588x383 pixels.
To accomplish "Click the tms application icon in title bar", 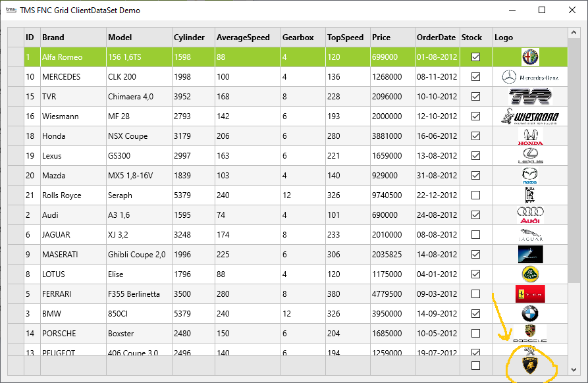I will 11,10.
